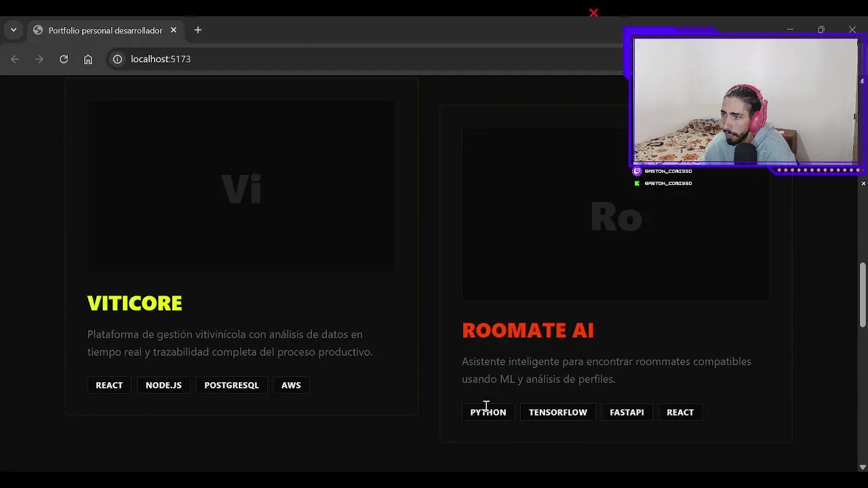Select the Portfolio personal desarrollador tab
868x488 pixels.
click(x=105, y=30)
